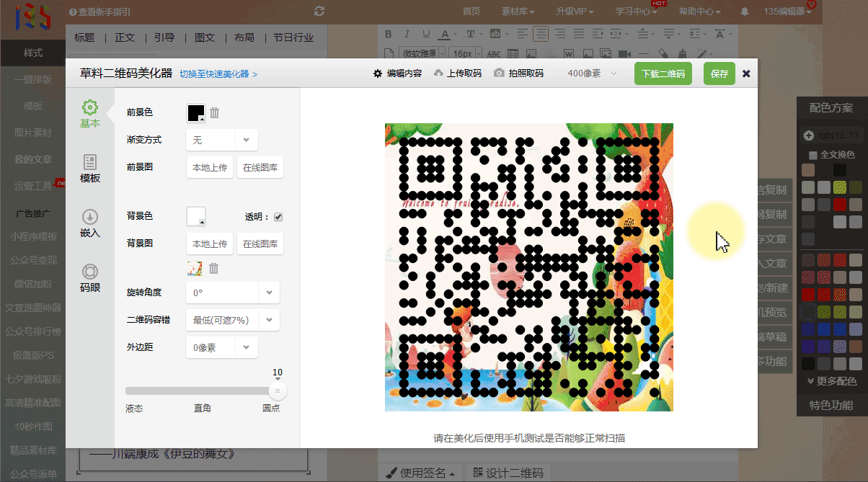Toggle 全文换色 checkbox in color panel
The height and width of the screenshot is (482, 868).
(813, 155)
